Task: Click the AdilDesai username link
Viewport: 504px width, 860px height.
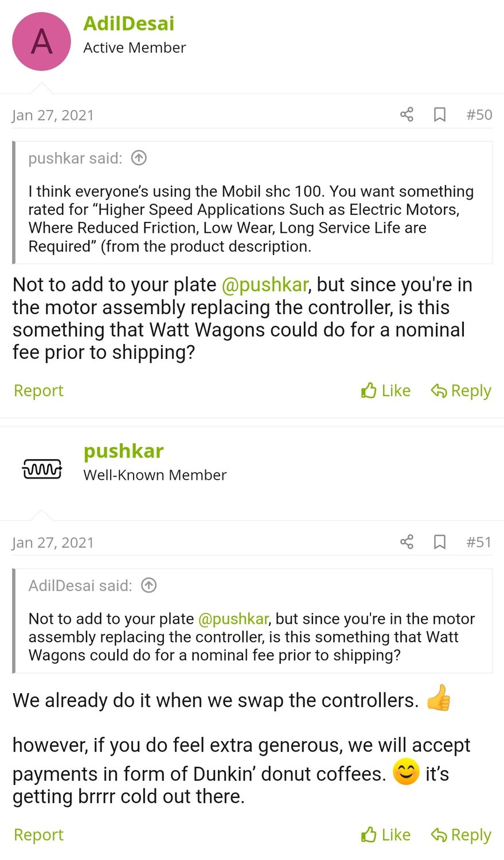Action: [x=128, y=24]
